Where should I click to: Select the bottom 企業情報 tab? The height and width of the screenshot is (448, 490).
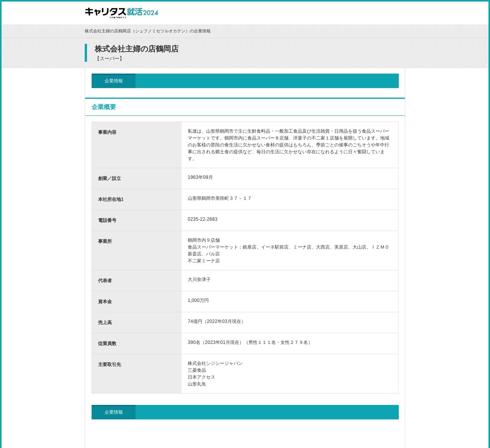coord(113,412)
